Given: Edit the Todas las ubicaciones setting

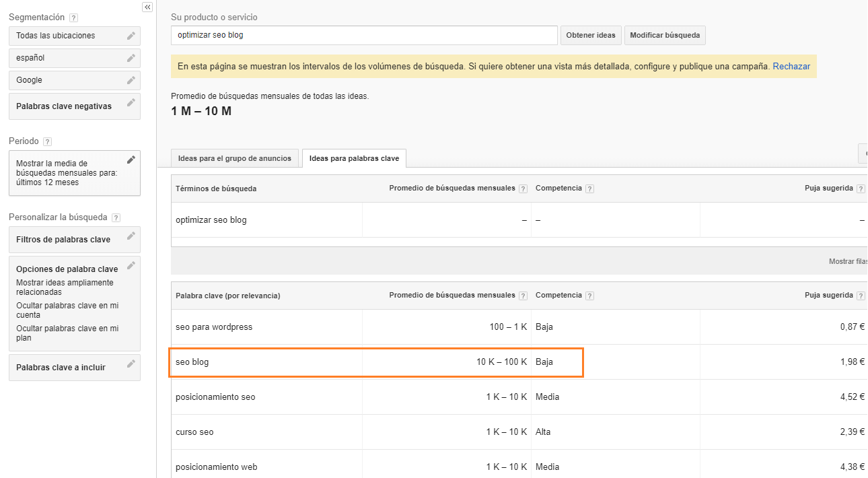Looking at the screenshot, I should [131, 36].
